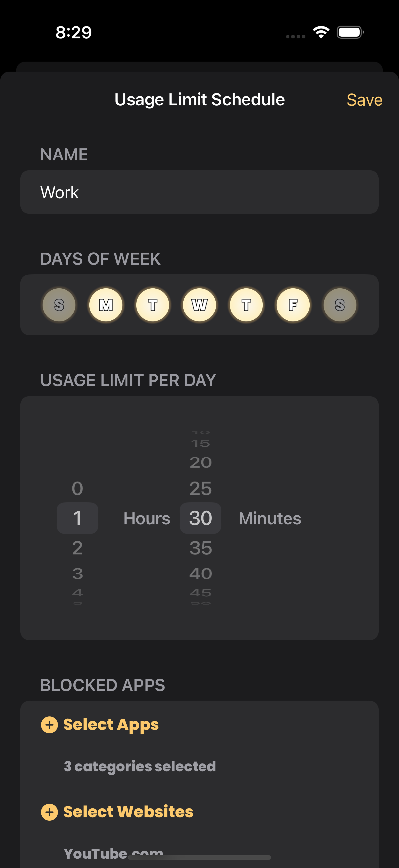Disable Wednesday in days of week
The image size is (399, 868).
click(x=199, y=305)
